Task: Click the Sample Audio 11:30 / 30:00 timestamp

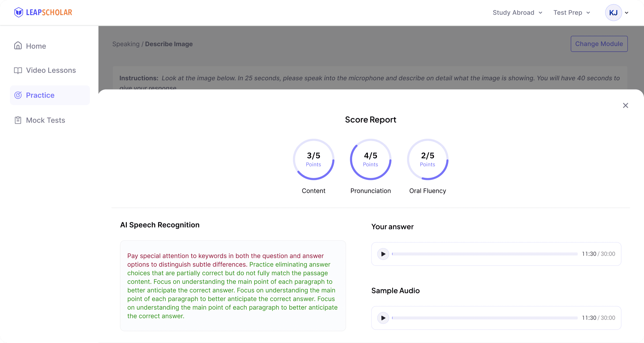Action: [598, 318]
